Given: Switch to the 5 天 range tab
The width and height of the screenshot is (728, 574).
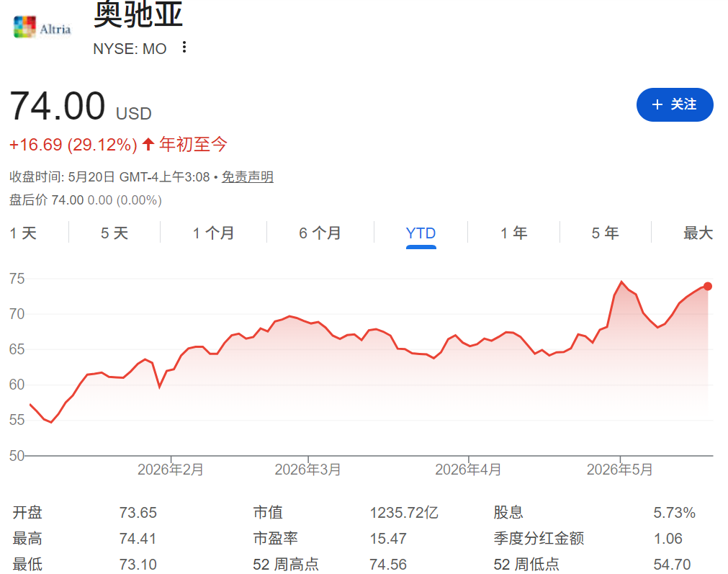Looking at the screenshot, I should (114, 233).
